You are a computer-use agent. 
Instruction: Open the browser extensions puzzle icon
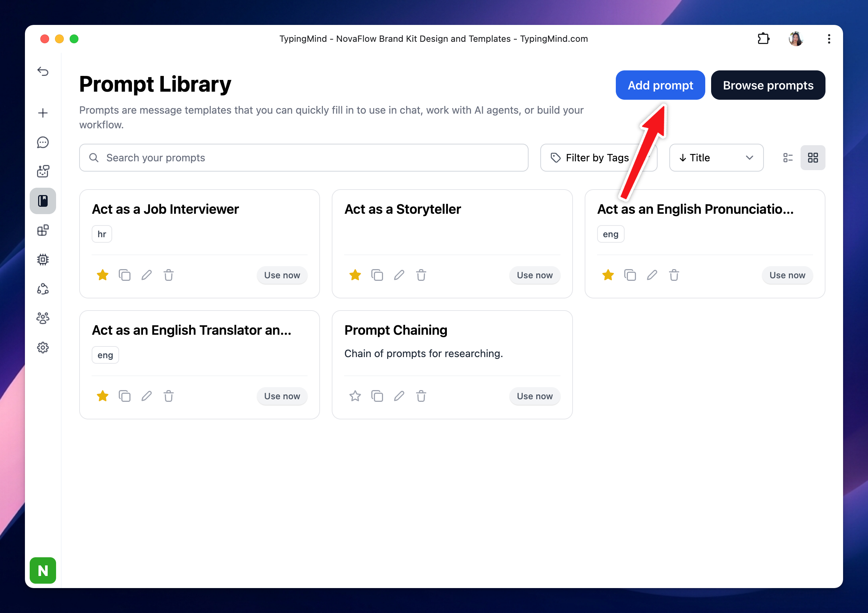click(763, 38)
